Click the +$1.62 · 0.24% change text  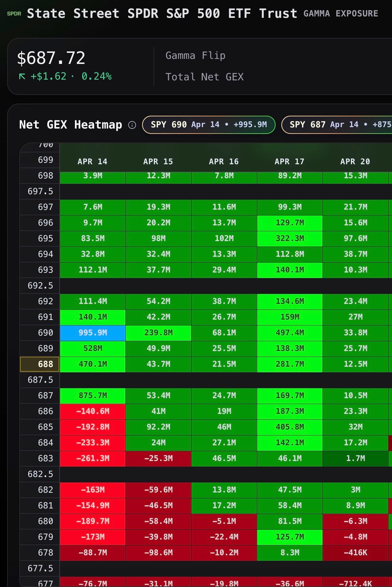(71, 76)
